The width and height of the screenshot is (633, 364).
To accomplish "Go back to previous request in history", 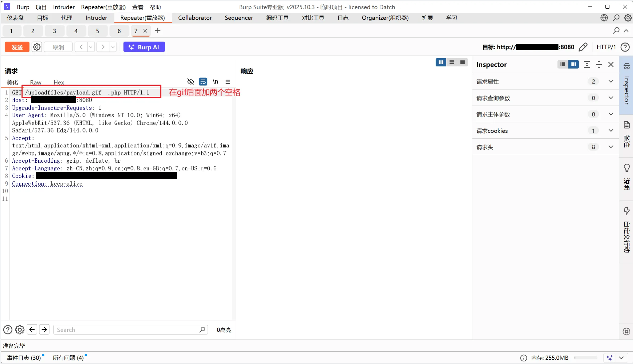I will tap(81, 47).
